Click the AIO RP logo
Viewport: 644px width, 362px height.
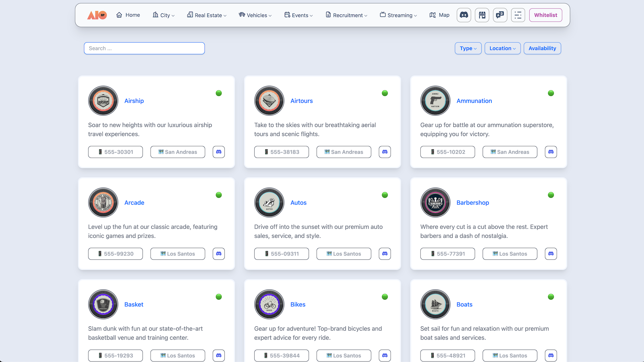(97, 15)
